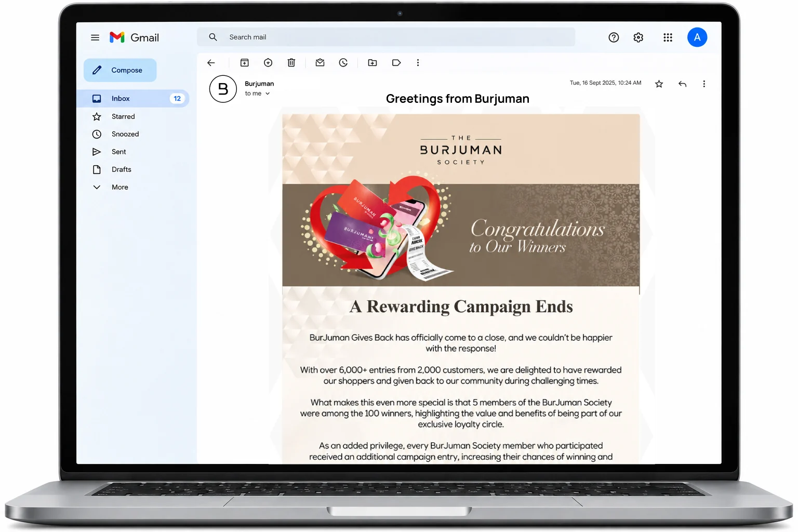Open the Help question mark icon
Viewport: 798px width, 532px height.
(614, 37)
